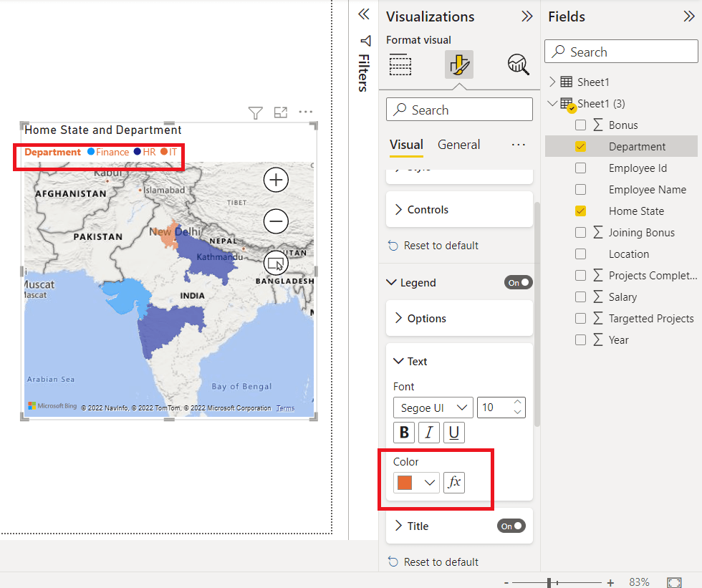Uncheck the Department field
Screen dimensions: 702x588
(x=580, y=146)
